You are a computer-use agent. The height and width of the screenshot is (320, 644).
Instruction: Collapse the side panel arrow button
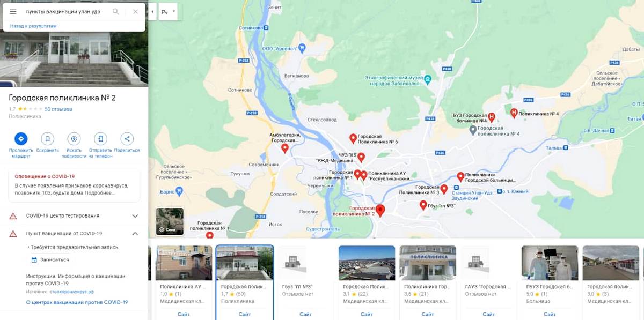point(153,11)
